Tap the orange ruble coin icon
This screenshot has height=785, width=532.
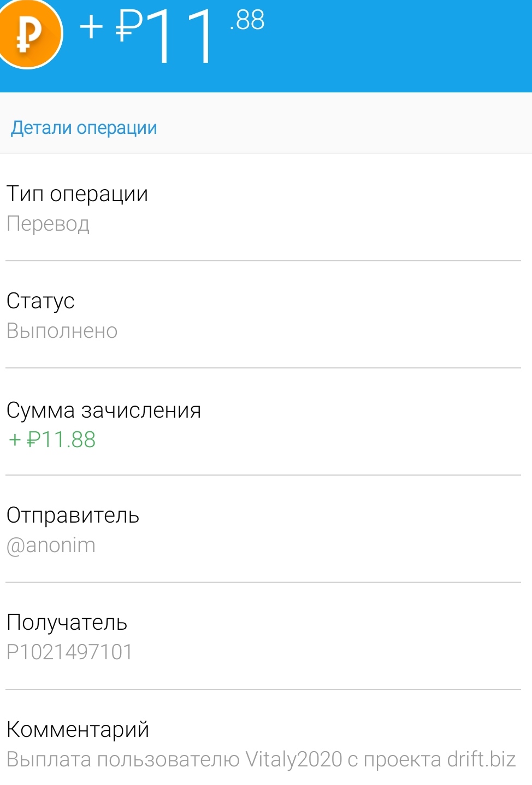tap(28, 34)
